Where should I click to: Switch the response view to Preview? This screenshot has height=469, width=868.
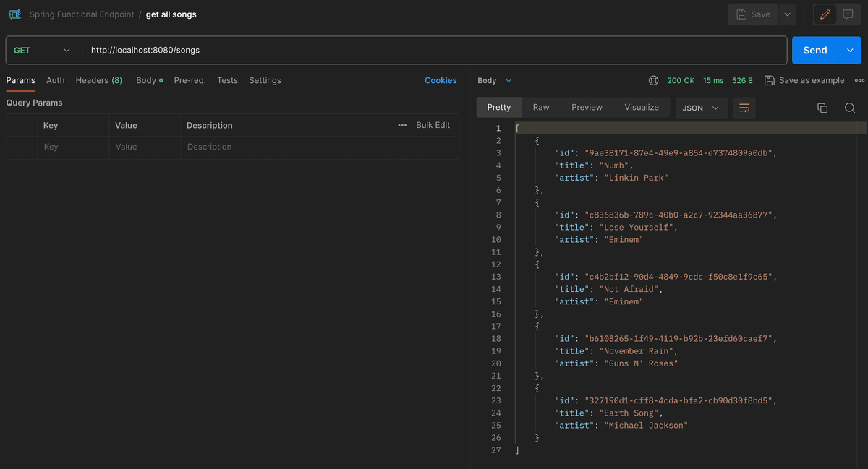point(587,106)
